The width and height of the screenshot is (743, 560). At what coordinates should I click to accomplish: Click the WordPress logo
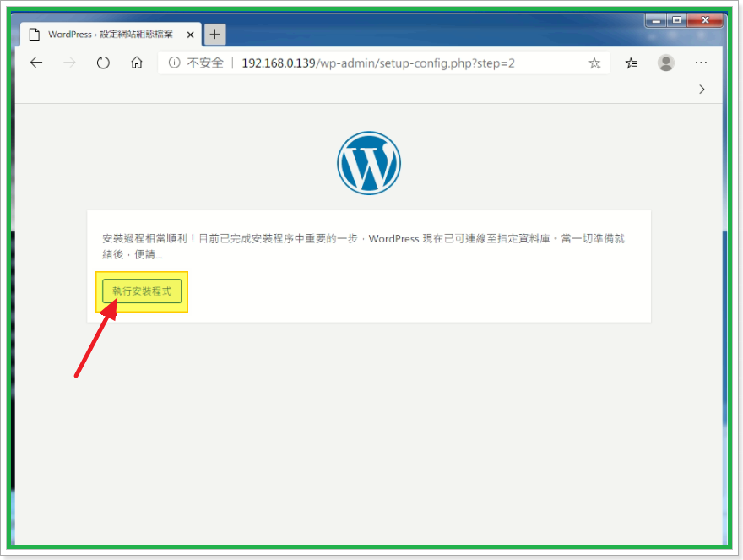[369, 163]
